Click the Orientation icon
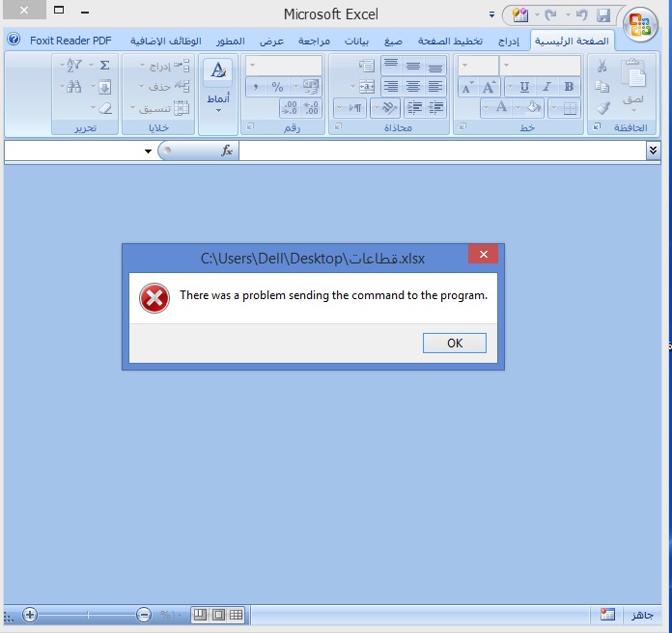 (x=389, y=108)
